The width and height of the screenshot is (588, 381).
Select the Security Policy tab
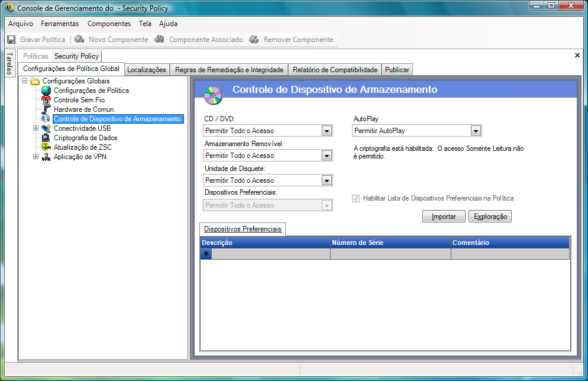76,56
